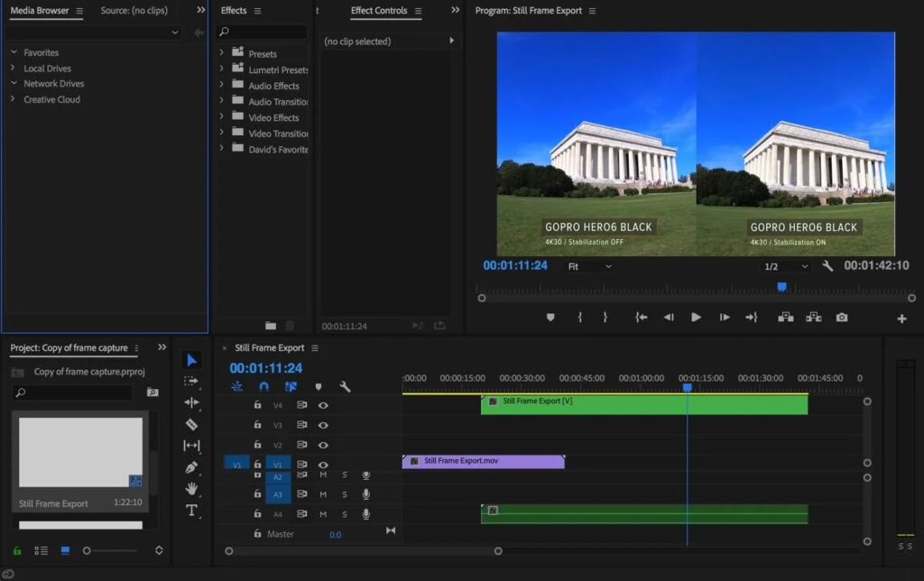Expand Local Drives in Media Browser

click(13, 68)
